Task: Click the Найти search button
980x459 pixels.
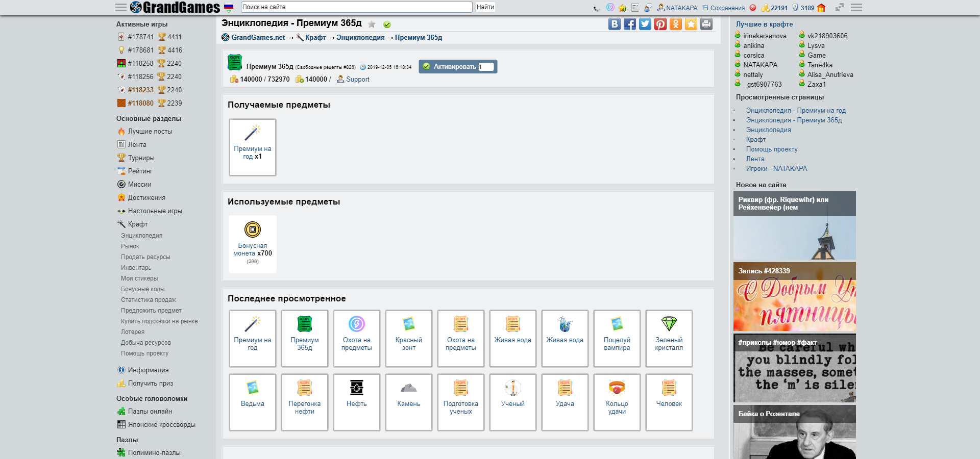Action: click(x=485, y=7)
